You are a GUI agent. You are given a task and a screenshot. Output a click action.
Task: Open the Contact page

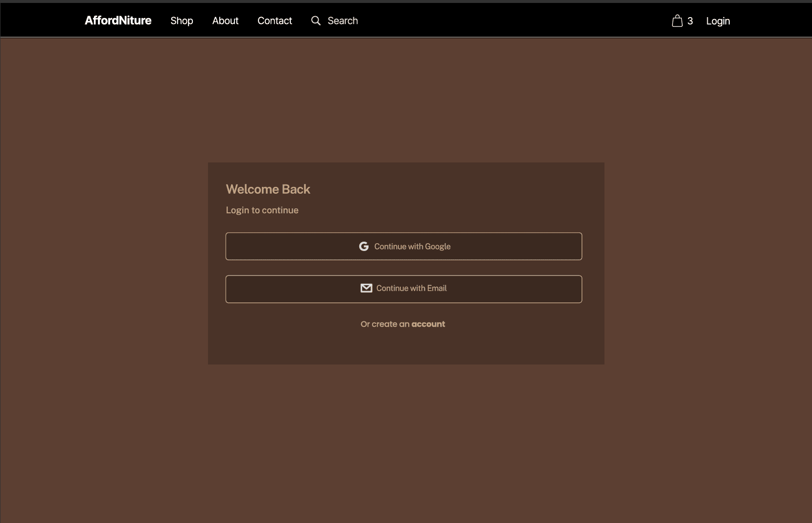pos(275,21)
